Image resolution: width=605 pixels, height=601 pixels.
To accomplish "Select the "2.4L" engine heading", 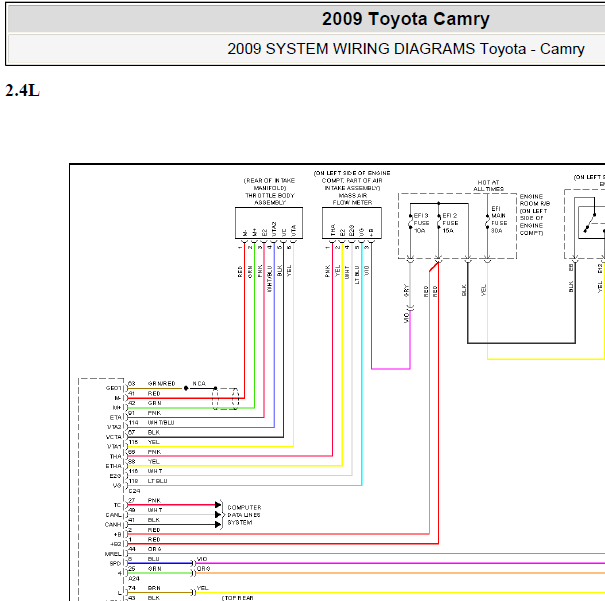I will (22, 91).
